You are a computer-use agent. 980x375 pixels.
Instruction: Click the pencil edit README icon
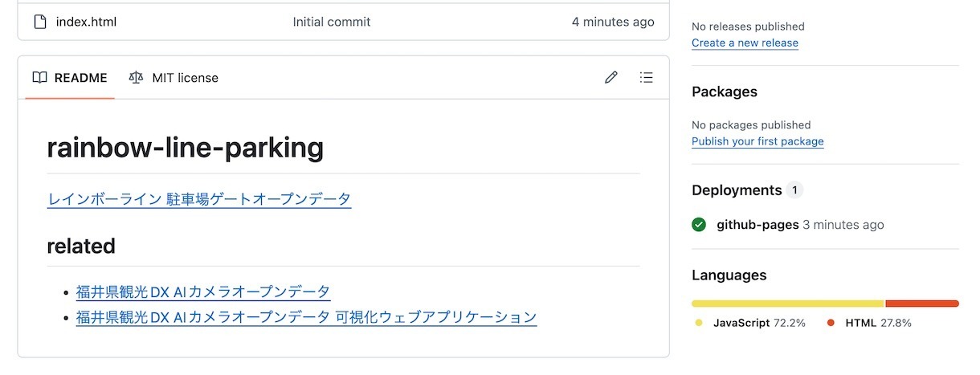pos(611,78)
